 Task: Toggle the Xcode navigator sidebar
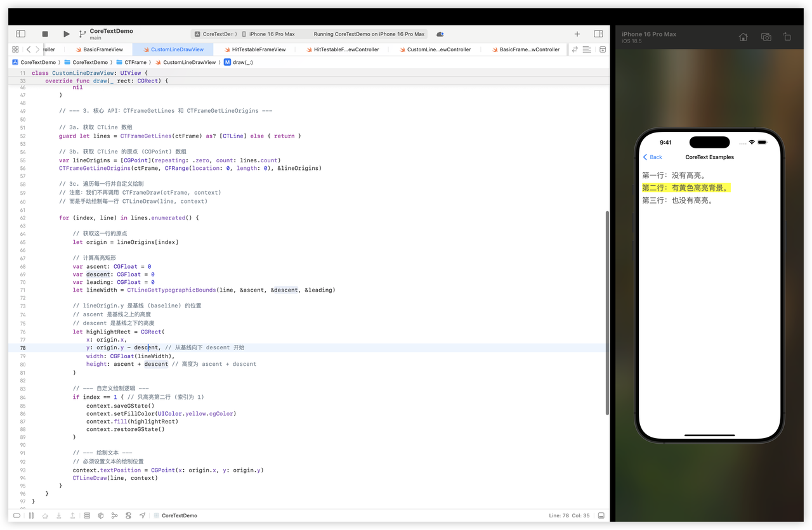pyautogui.click(x=20, y=34)
